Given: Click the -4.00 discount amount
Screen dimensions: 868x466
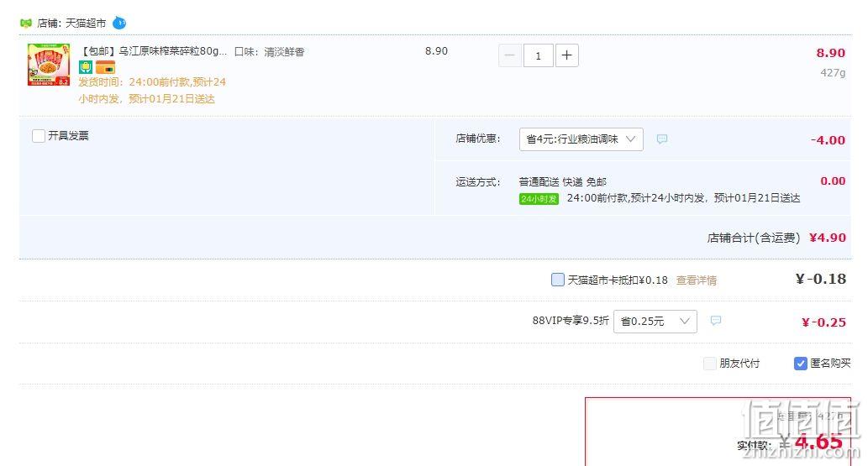Looking at the screenshot, I should [x=828, y=140].
